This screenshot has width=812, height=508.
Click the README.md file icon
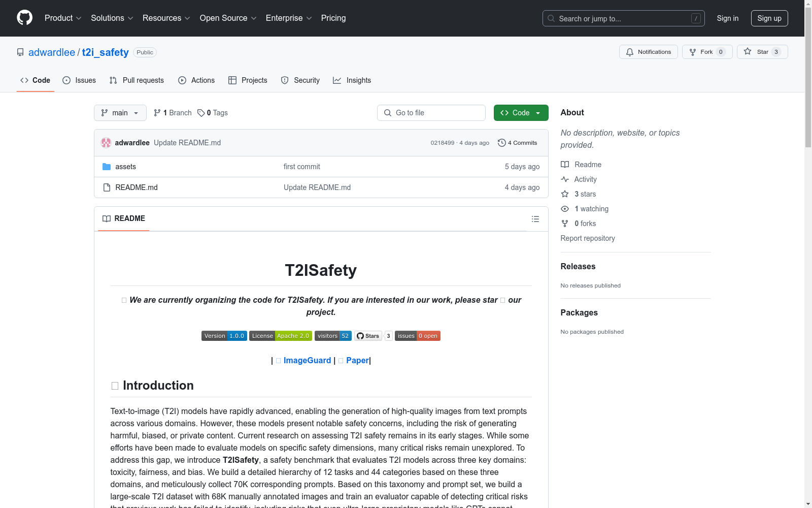[107, 187]
